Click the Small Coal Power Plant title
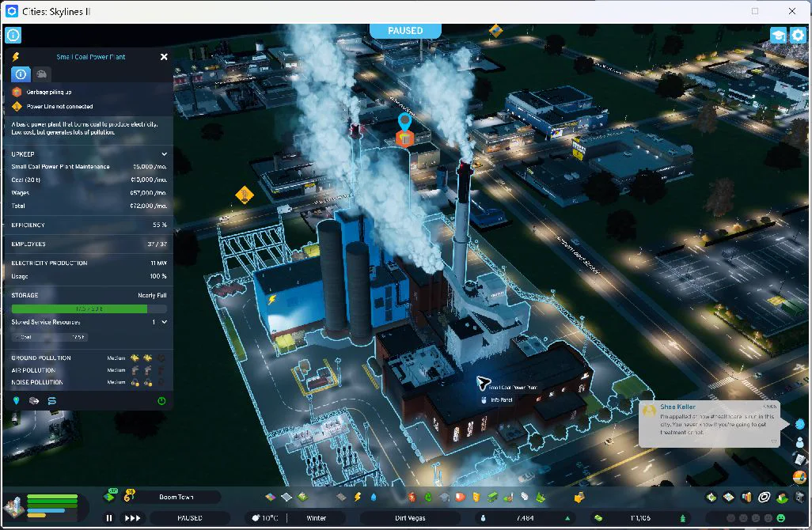812x530 pixels. click(x=91, y=57)
